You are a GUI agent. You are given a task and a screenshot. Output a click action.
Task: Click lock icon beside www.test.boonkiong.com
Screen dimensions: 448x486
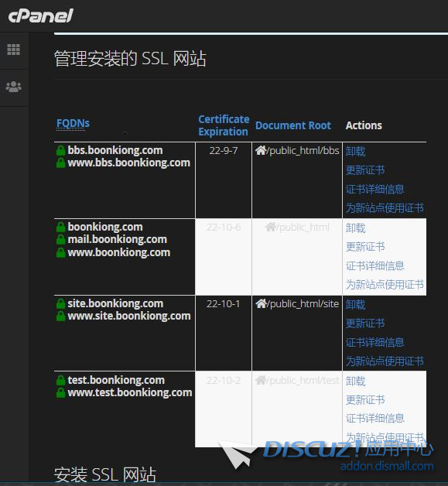coord(60,392)
